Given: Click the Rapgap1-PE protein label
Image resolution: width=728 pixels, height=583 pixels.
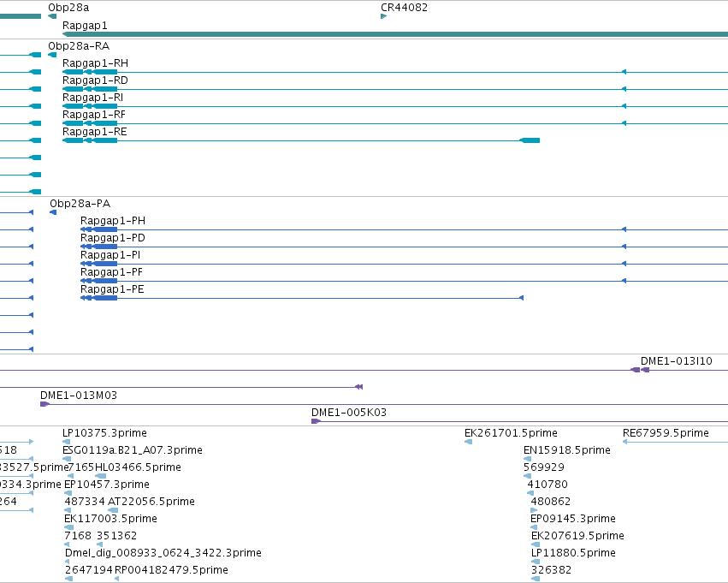Looking at the screenshot, I should 112,289.
